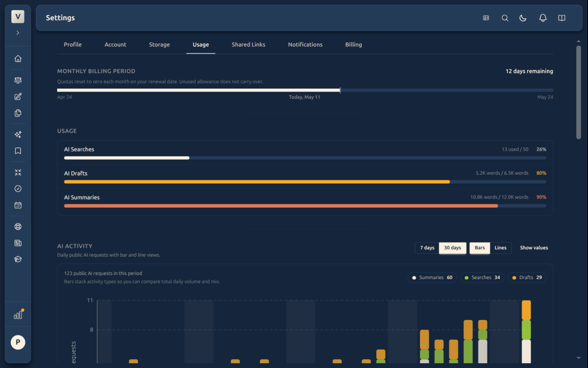The height and width of the screenshot is (368, 588).
Task: Click the '80%' AI Drafts percentage
Action: 541,173
